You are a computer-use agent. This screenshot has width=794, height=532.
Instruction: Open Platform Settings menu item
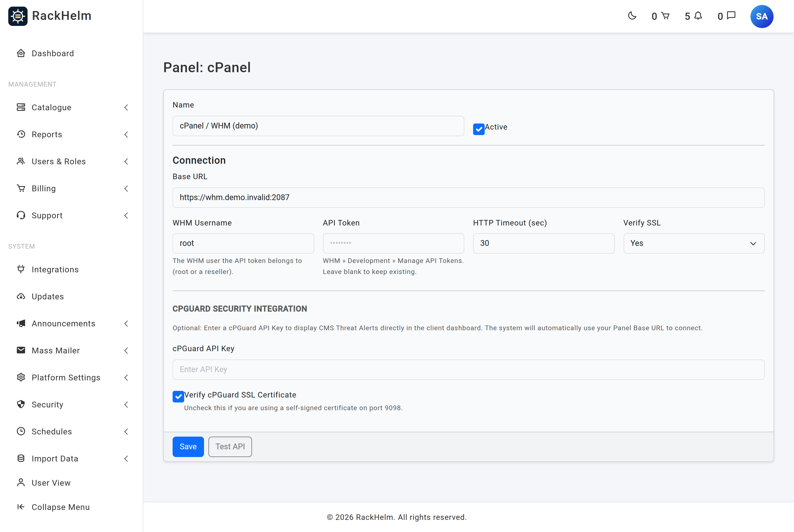pos(71,378)
